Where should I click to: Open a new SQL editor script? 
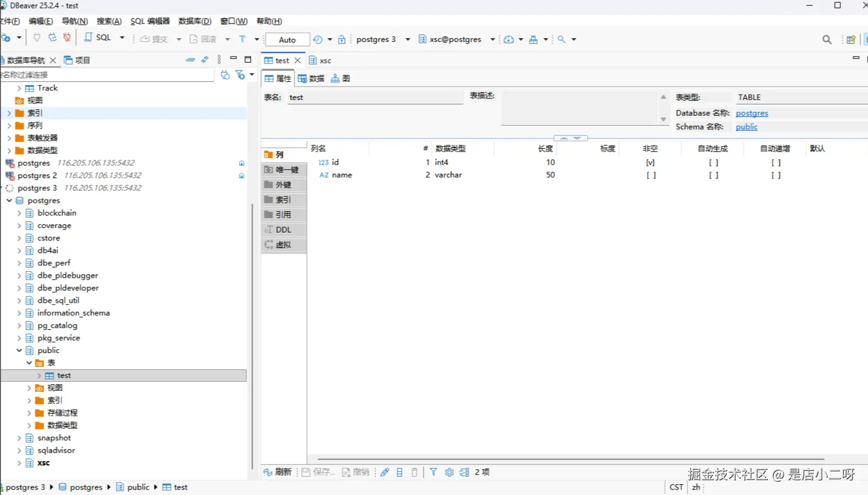(98, 38)
